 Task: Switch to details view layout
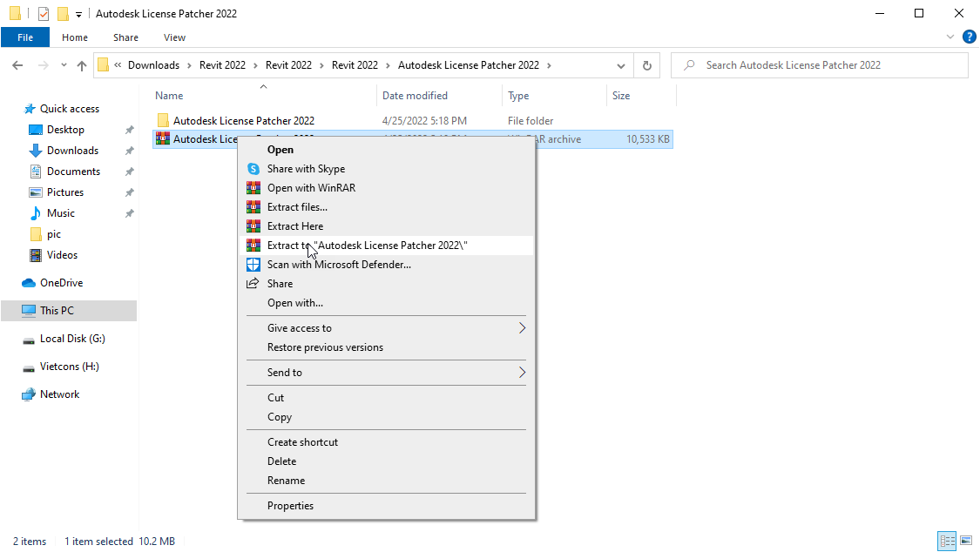click(948, 541)
